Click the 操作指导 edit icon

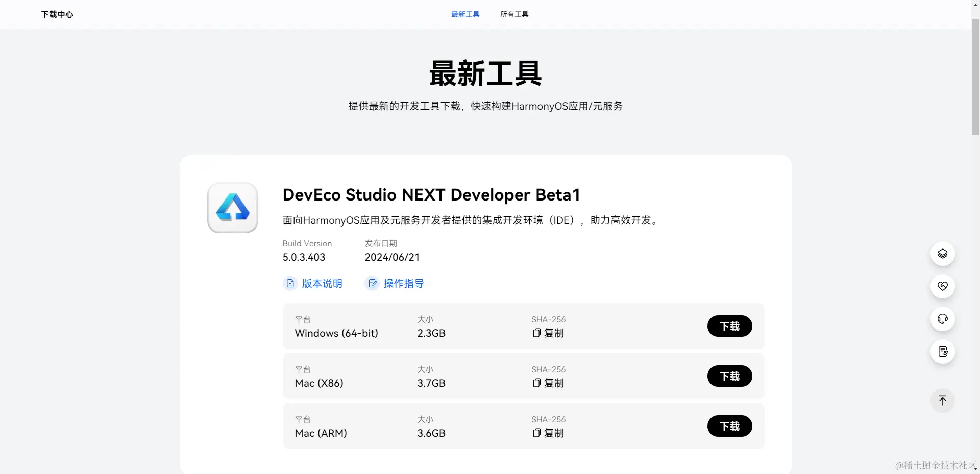[372, 283]
